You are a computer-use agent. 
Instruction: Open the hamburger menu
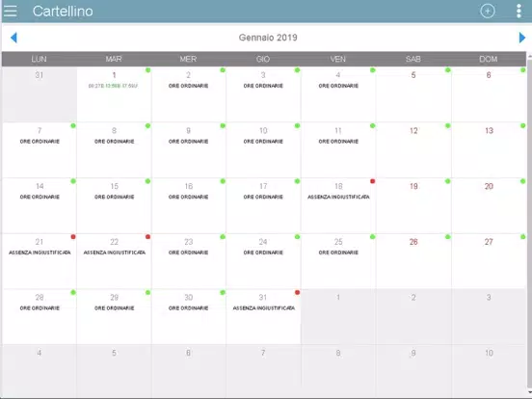[11, 11]
